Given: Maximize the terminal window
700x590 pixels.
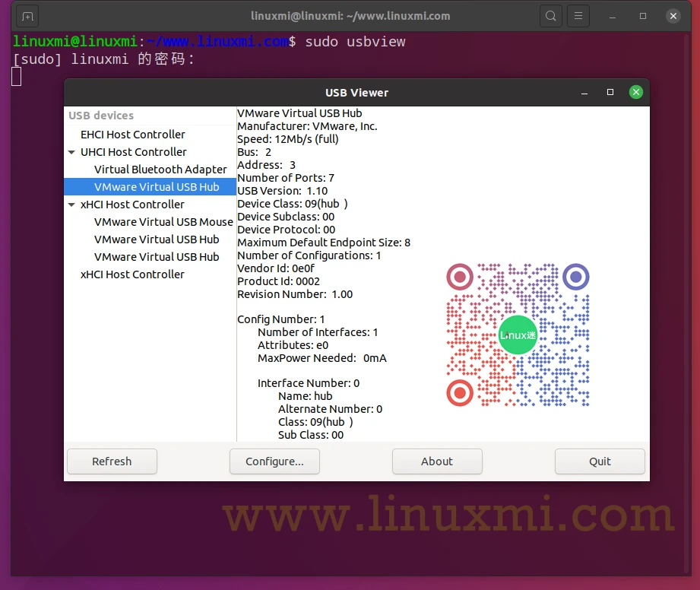Looking at the screenshot, I should point(643,16).
